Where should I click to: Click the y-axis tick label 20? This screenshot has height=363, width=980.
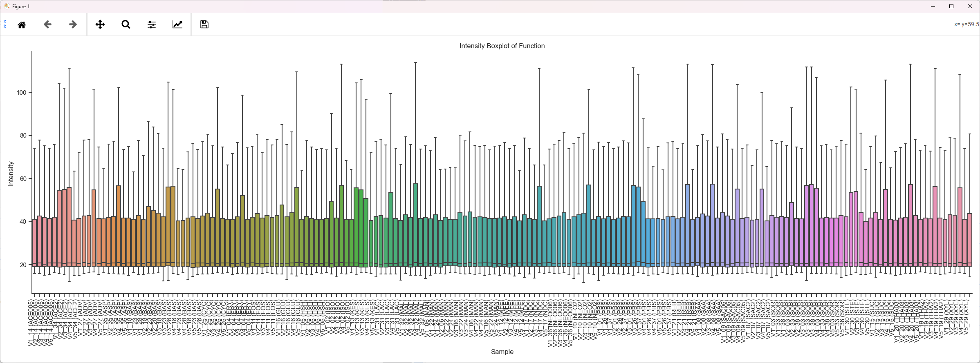[x=23, y=265]
